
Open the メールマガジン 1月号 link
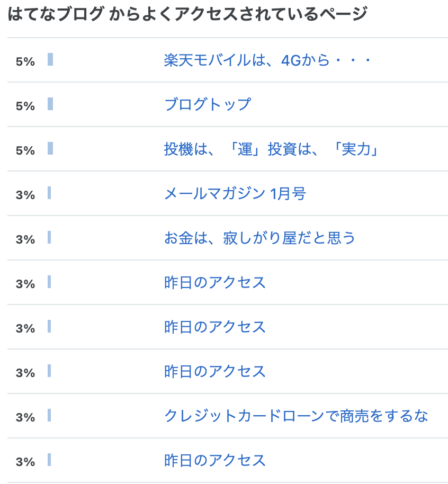pos(235,193)
